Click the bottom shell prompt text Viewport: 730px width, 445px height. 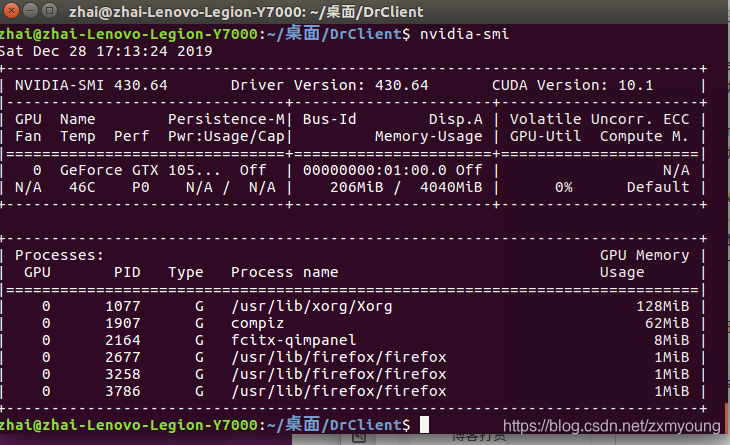tap(205, 425)
